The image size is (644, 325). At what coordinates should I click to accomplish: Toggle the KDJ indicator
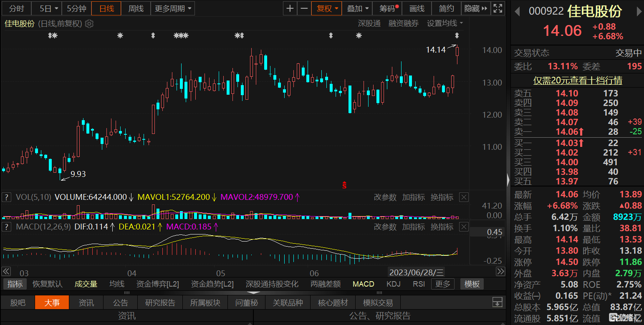[393, 284]
